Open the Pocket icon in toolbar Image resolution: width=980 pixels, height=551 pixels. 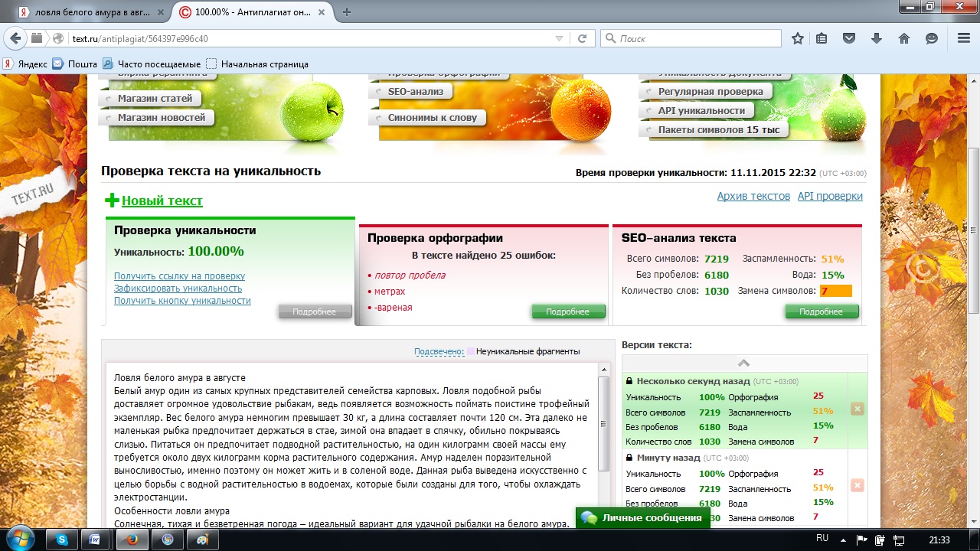tap(849, 38)
